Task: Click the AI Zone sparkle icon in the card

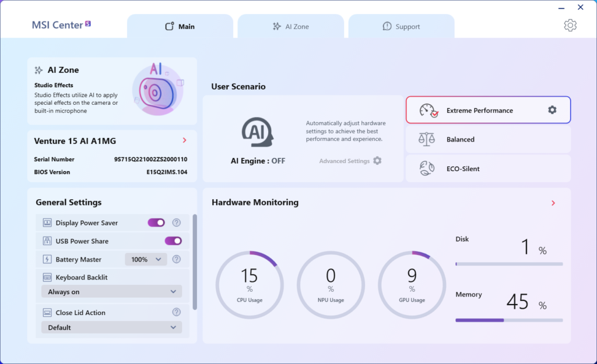Action: click(x=38, y=70)
